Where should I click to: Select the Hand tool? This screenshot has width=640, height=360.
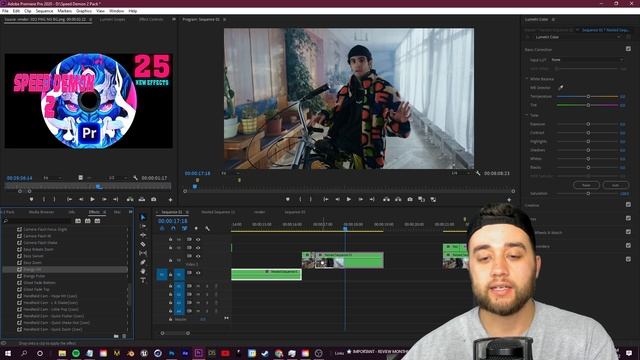[x=143, y=271]
